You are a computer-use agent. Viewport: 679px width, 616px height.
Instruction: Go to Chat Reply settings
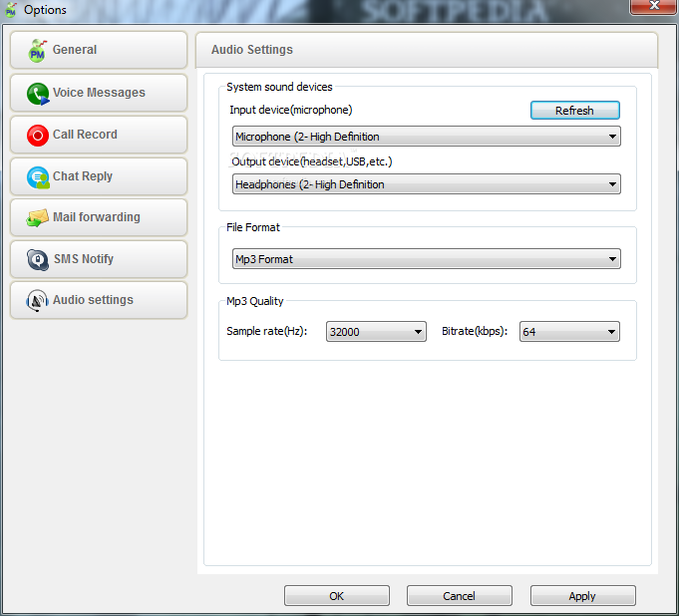pyautogui.click(x=99, y=176)
